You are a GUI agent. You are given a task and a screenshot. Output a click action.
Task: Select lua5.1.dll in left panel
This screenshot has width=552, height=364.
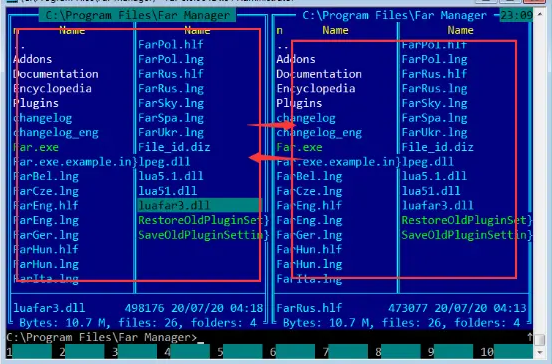(x=171, y=176)
